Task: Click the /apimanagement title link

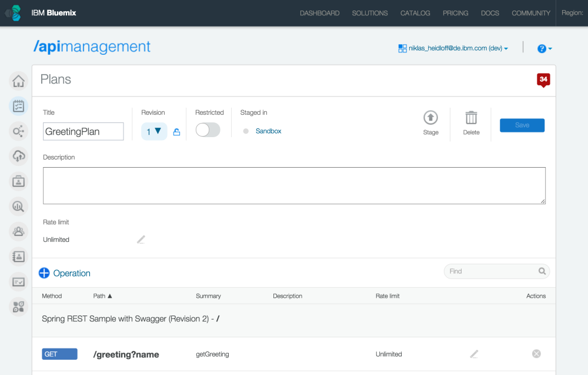Action: pos(92,47)
